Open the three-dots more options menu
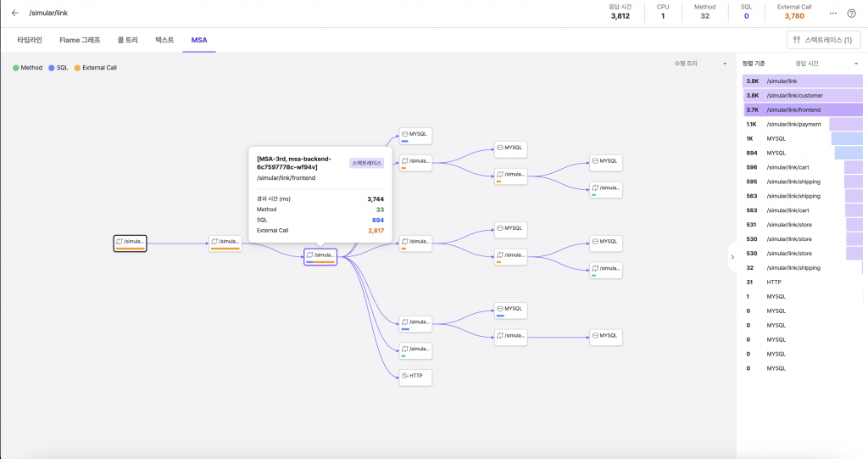Screen dimensions: 868x459 832,13
